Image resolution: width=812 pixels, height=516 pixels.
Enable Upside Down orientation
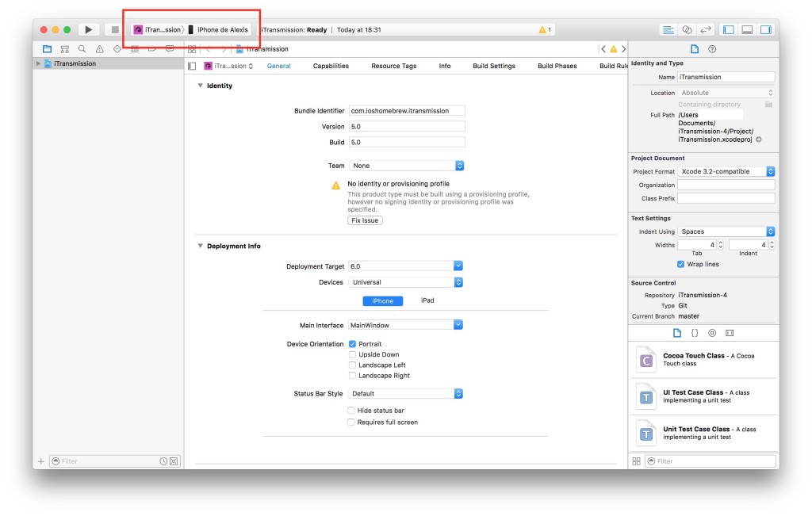tap(352, 354)
